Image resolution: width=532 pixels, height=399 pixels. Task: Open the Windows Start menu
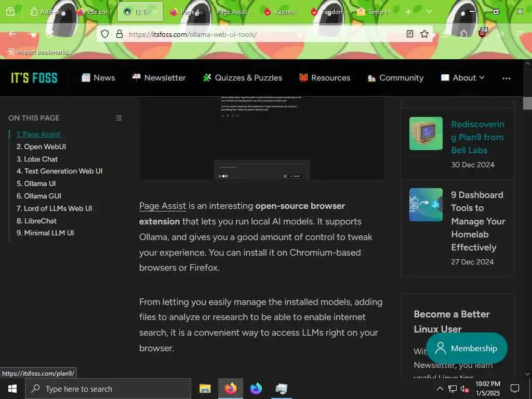12,389
